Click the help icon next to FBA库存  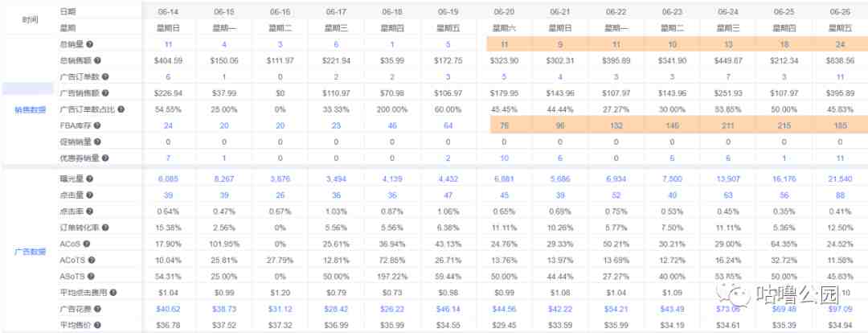(97, 125)
